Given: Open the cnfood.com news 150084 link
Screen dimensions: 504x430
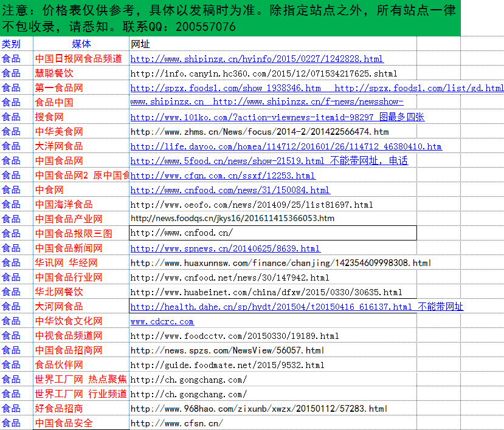Looking at the screenshot, I should (230, 190).
